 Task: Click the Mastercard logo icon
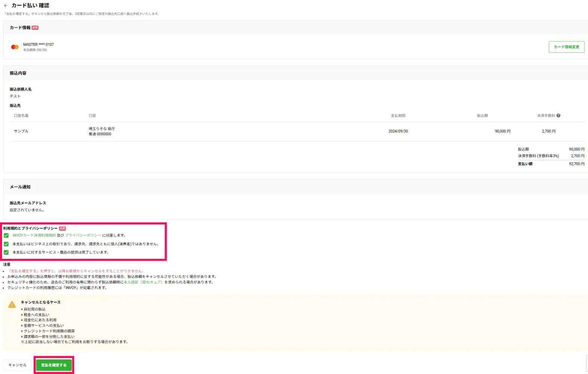(x=15, y=47)
